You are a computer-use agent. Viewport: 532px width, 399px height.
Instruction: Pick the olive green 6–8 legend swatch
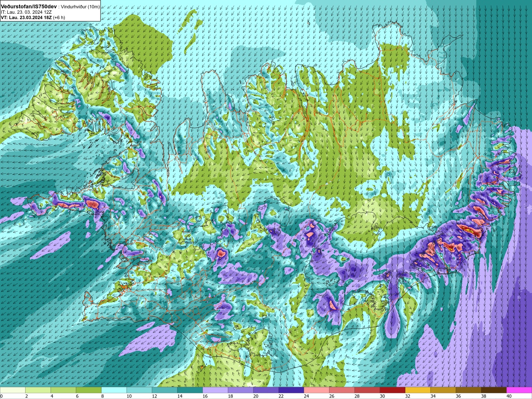[x=89, y=390]
